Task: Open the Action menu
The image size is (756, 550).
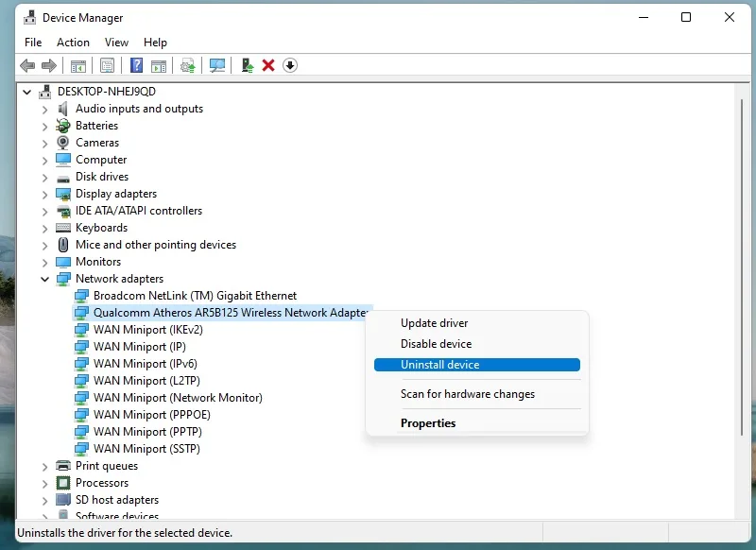Action: 73,43
